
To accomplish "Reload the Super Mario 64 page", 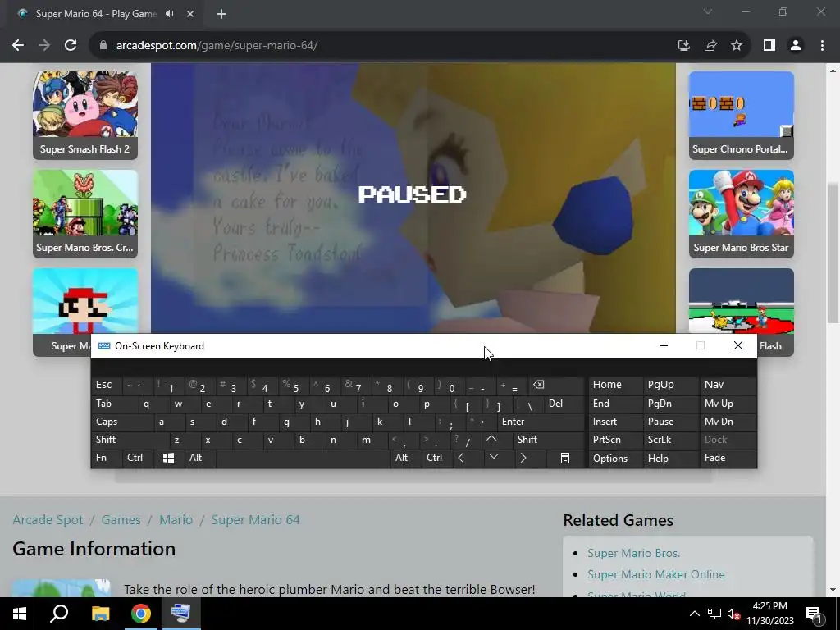I will point(71,46).
